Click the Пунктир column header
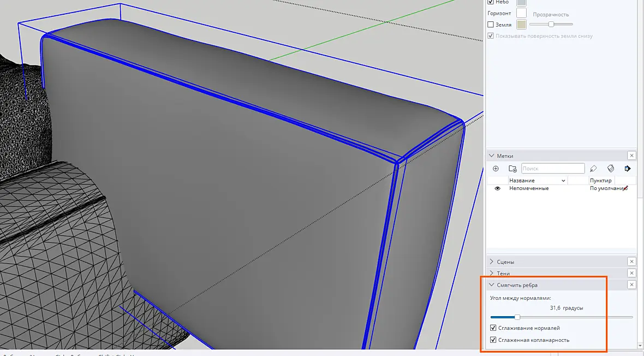This screenshot has height=356, width=644. (601, 181)
